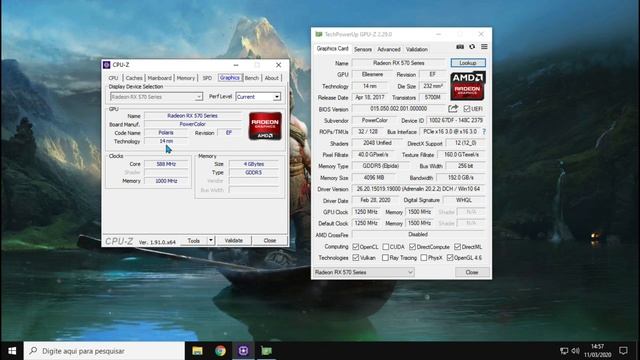Click the GPU-Z refresh icon
This screenshot has width=640, height=360.
point(472,47)
